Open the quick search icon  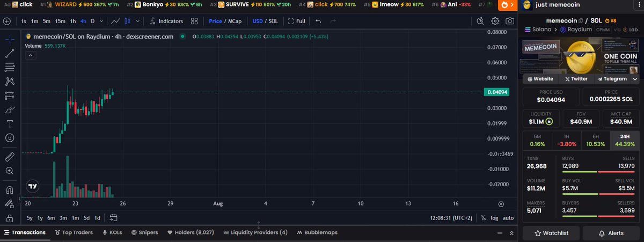click(480, 21)
